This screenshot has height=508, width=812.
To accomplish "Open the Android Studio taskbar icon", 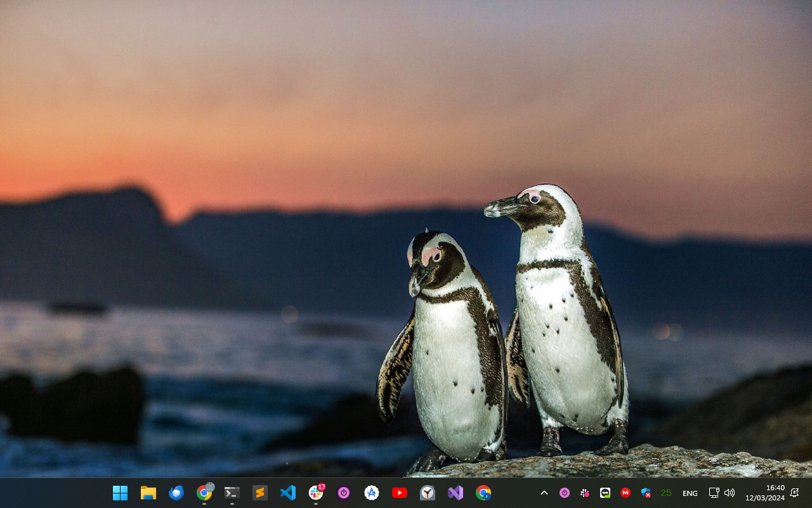I will click(372, 493).
